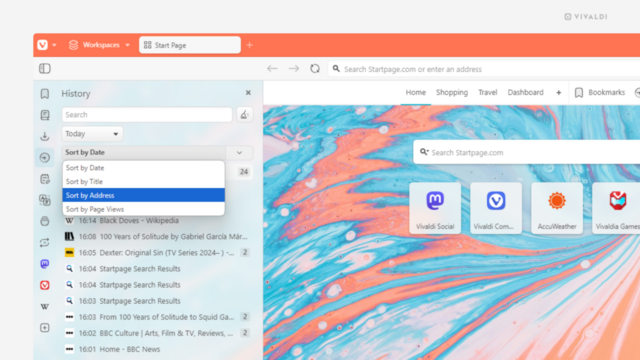Switch to Home speed dial tab
The image size is (640, 360).
pyautogui.click(x=416, y=92)
